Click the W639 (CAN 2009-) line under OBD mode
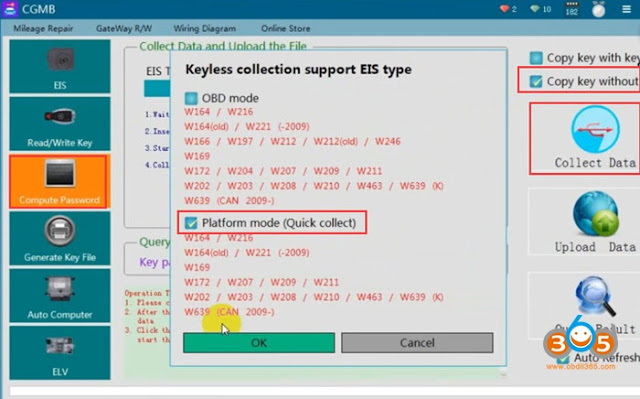 pos(229,201)
